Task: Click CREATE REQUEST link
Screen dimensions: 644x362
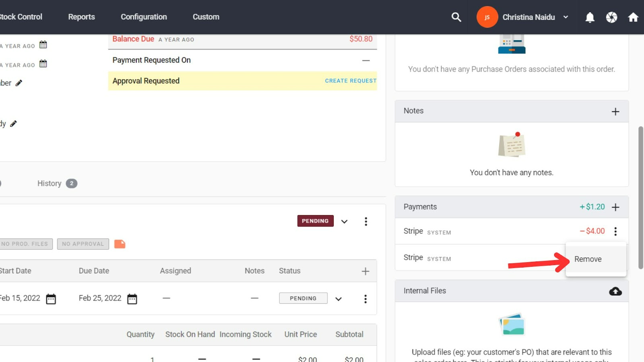Action: tap(351, 81)
